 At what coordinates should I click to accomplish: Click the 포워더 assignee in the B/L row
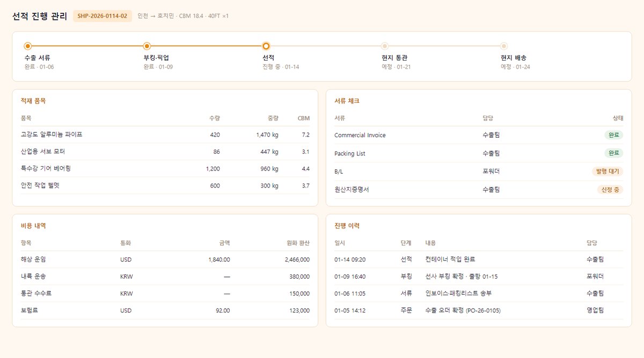tap(491, 171)
